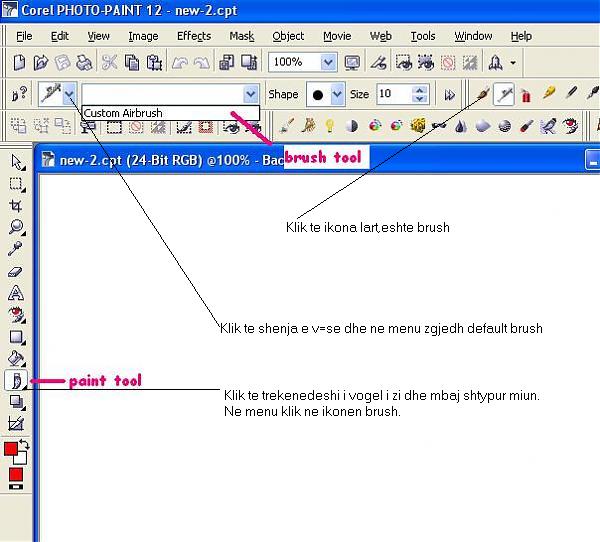This screenshot has height=542, width=600.
Task: Open the brush type list dropdown arrow
Action: pos(251,94)
